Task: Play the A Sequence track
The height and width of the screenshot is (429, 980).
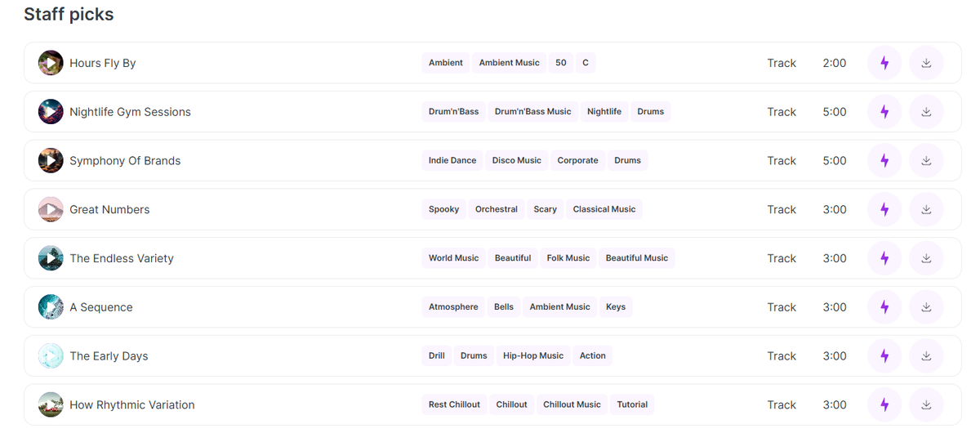Action: pyautogui.click(x=51, y=307)
